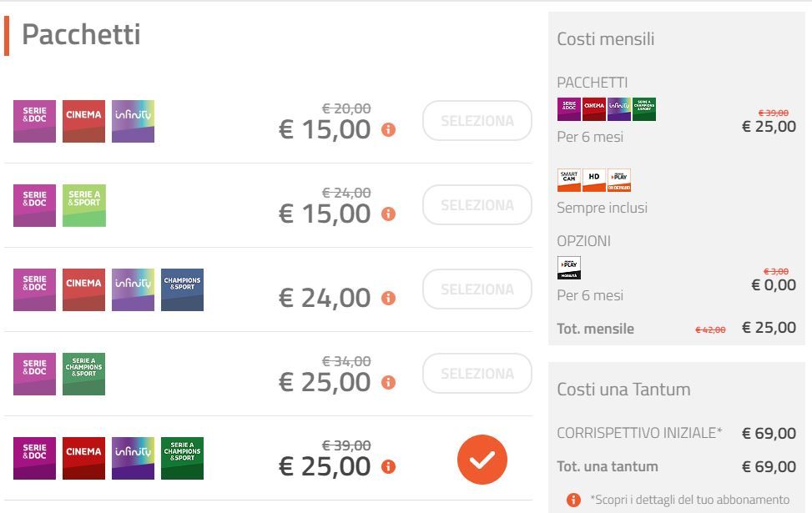Select the Serie, Cinema, Infinity package
The height and width of the screenshot is (513, 812).
point(477,121)
